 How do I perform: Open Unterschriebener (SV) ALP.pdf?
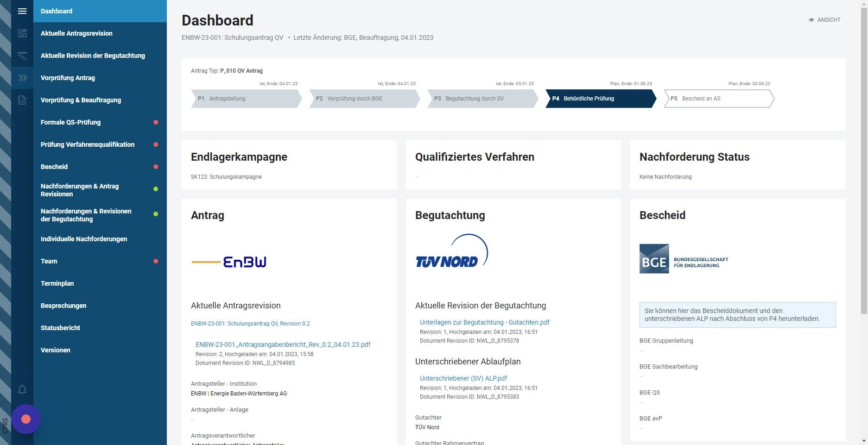(x=463, y=378)
